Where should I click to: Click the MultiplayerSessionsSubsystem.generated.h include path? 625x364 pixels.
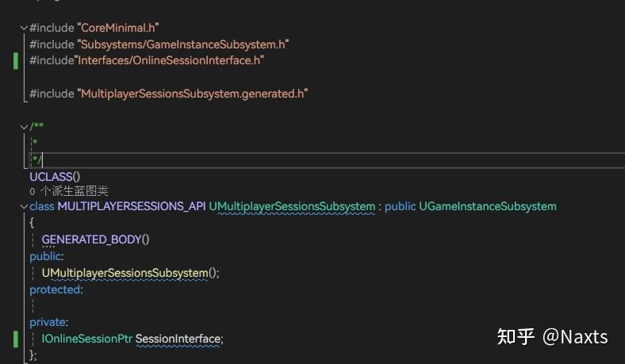[x=193, y=94]
